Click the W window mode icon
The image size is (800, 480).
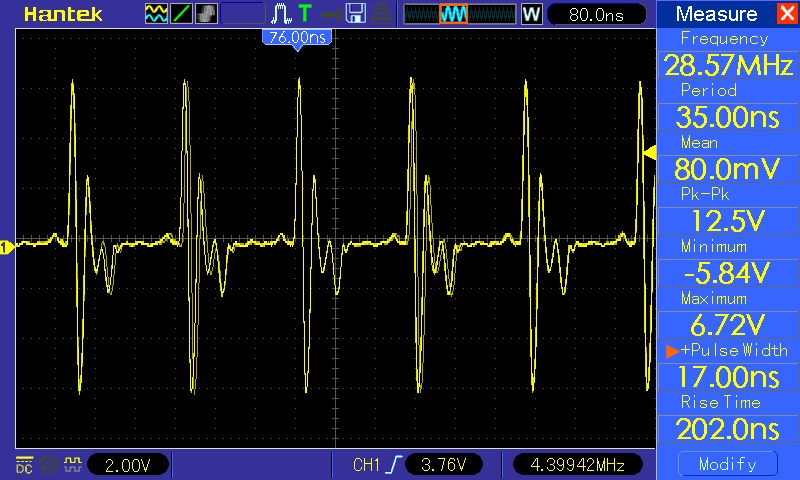[531, 14]
